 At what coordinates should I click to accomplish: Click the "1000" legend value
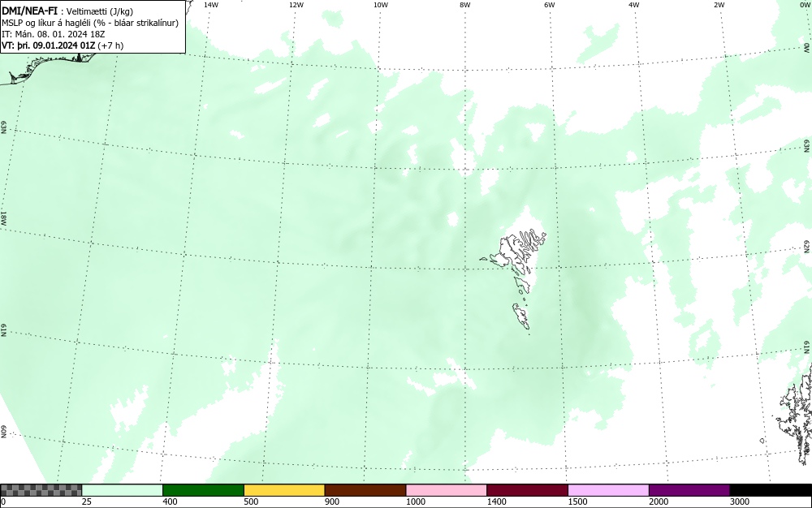point(415,502)
